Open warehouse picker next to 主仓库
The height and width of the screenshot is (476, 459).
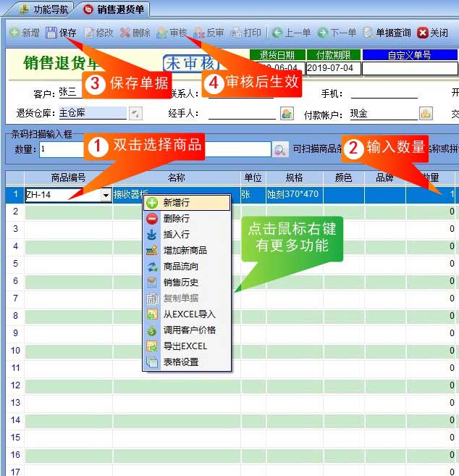(135, 114)
